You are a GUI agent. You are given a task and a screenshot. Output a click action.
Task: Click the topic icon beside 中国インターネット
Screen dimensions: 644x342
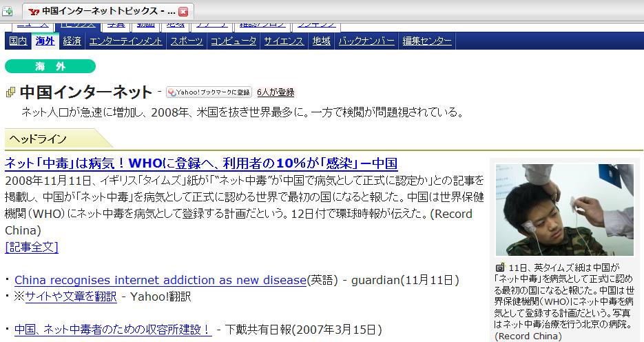11,92
